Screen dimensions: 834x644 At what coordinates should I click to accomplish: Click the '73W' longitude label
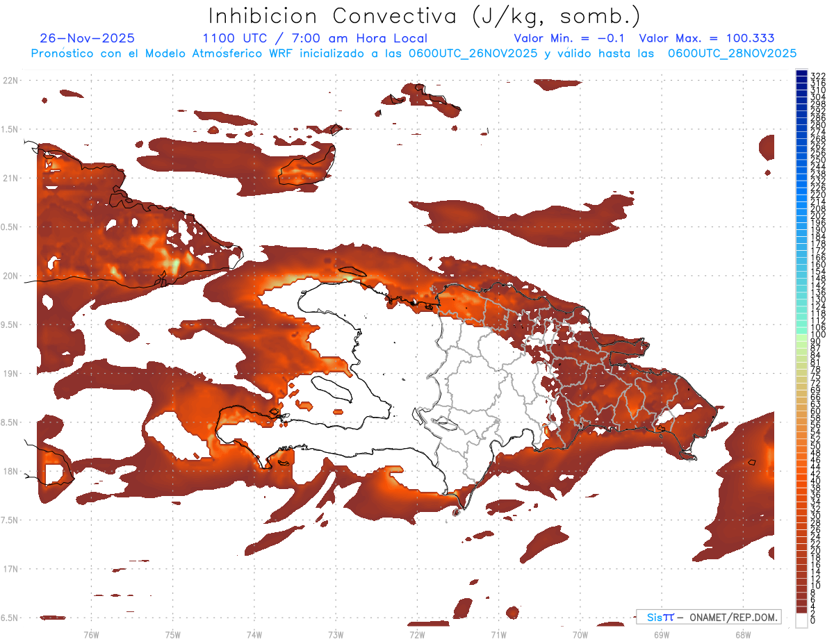tap(336, 634)
